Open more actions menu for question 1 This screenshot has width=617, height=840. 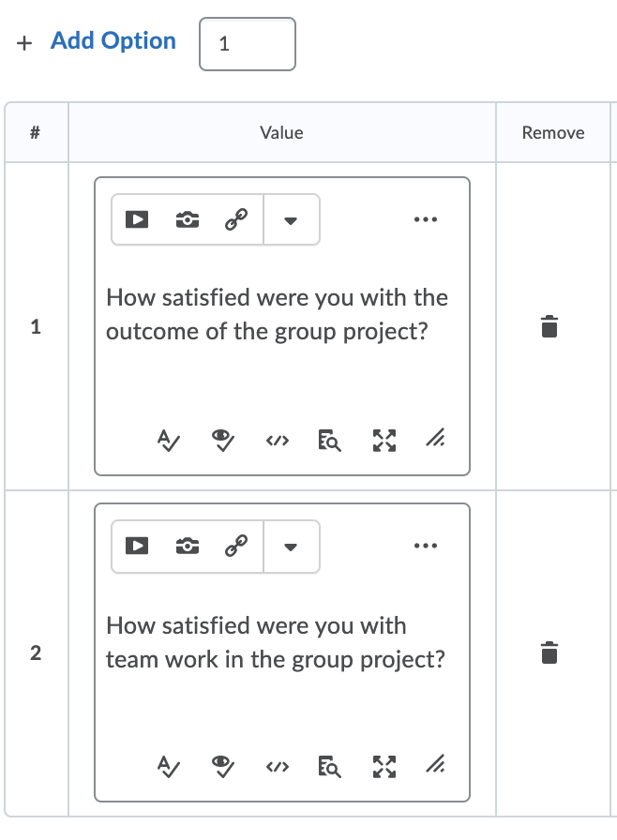(425, 218)
